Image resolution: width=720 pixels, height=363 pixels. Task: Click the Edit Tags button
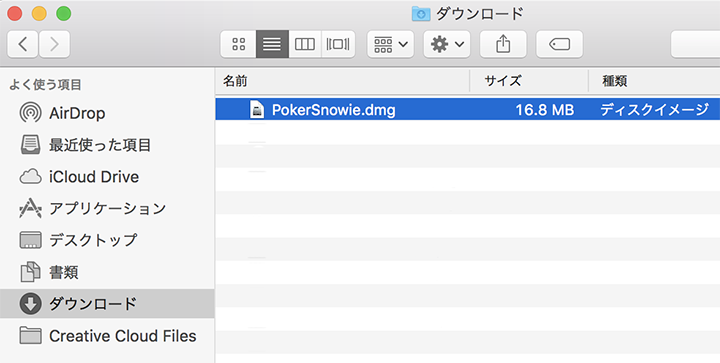(559, 44)
